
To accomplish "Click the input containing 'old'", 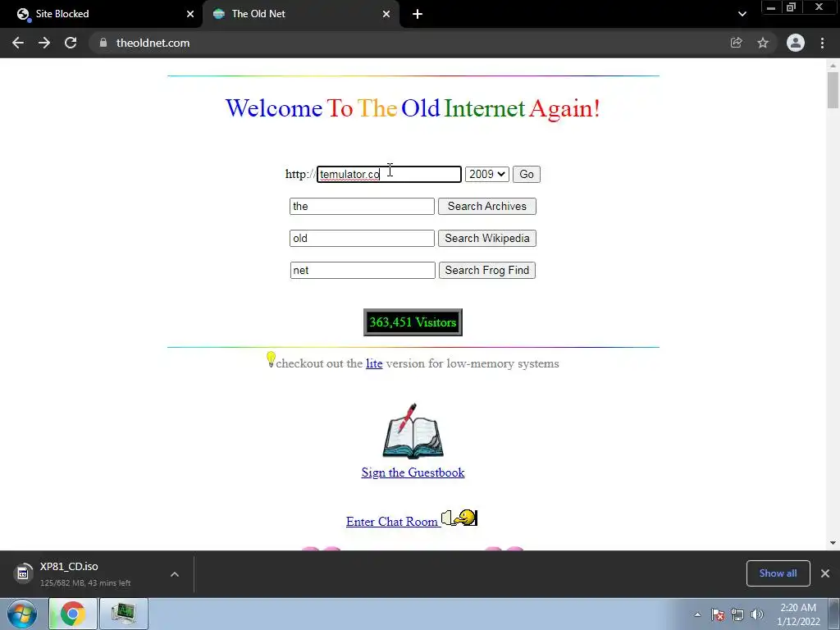I will (362, 239).
